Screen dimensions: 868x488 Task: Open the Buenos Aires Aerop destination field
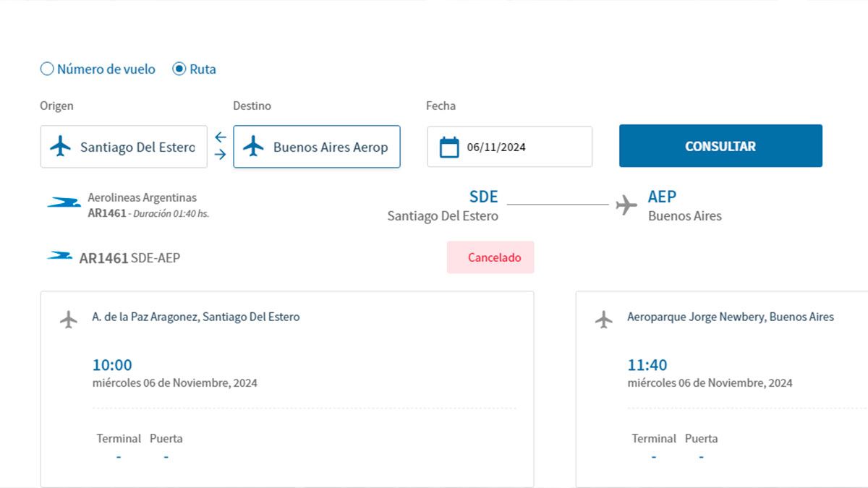pos(331,147)
